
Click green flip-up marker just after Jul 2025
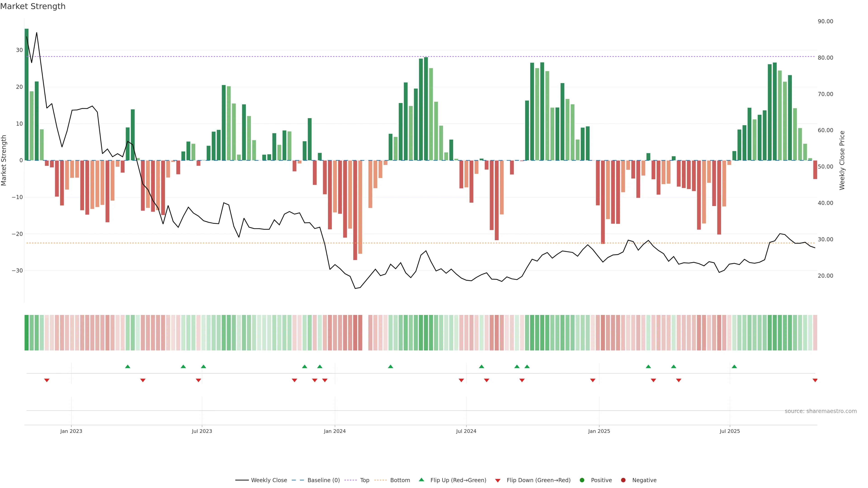click(734, 366)
